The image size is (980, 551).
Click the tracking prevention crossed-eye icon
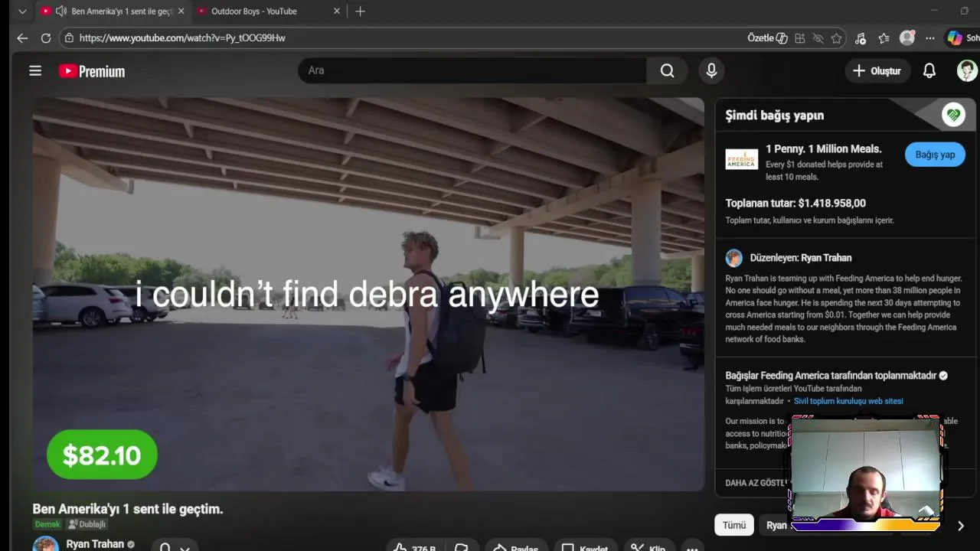(818, 37)
